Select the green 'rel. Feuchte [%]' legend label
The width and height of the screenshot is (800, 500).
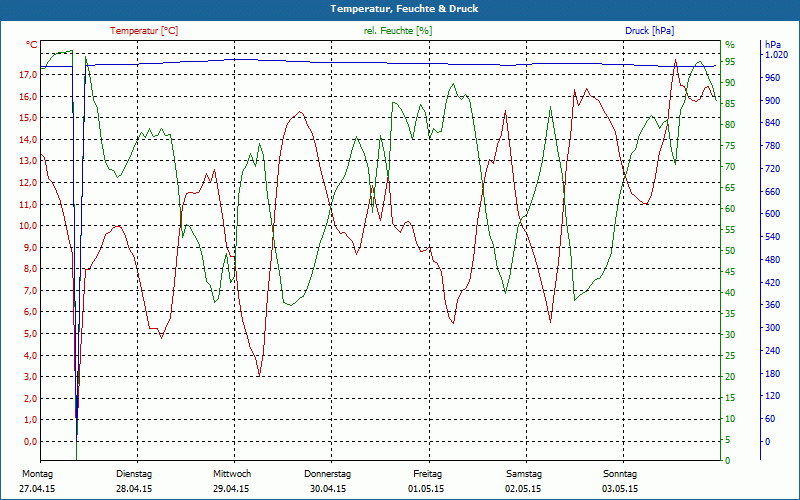[397, 31]
